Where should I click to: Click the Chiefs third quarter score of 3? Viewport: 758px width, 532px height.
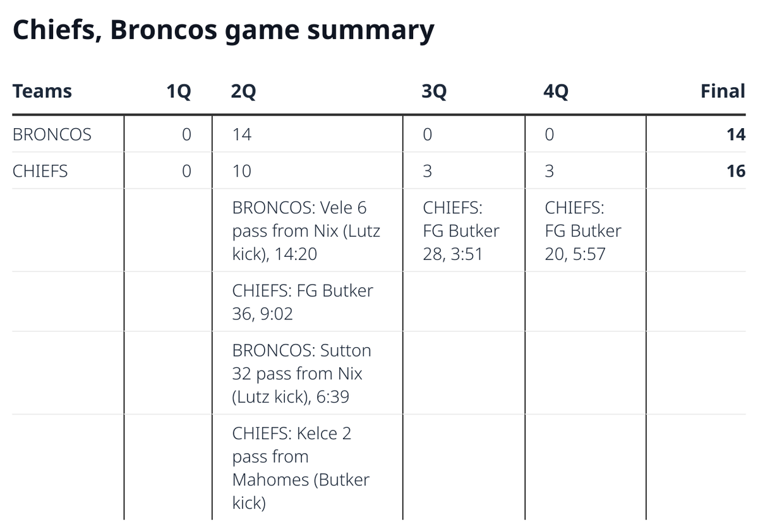pyautogui.click(x=427, y=171)
